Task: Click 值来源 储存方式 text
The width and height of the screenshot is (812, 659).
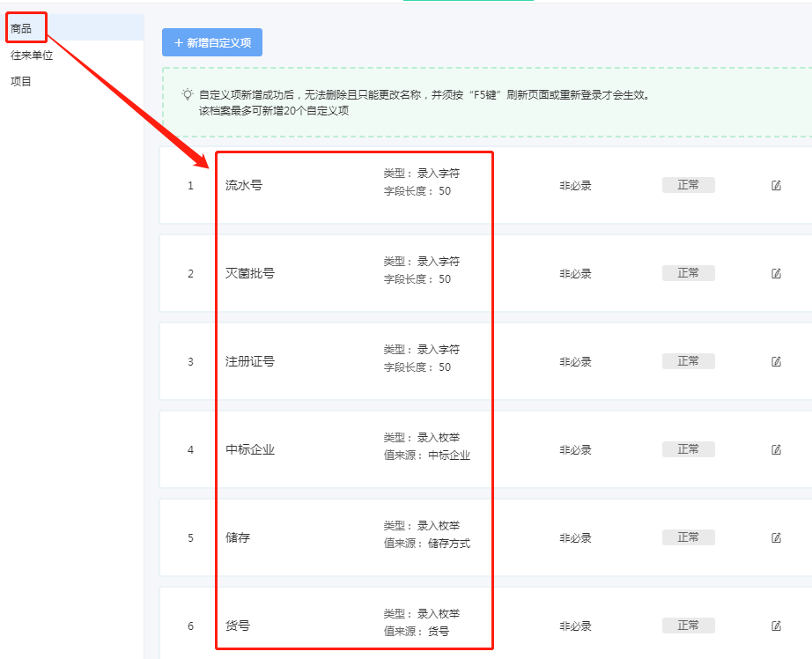Action: pos(427,543)
